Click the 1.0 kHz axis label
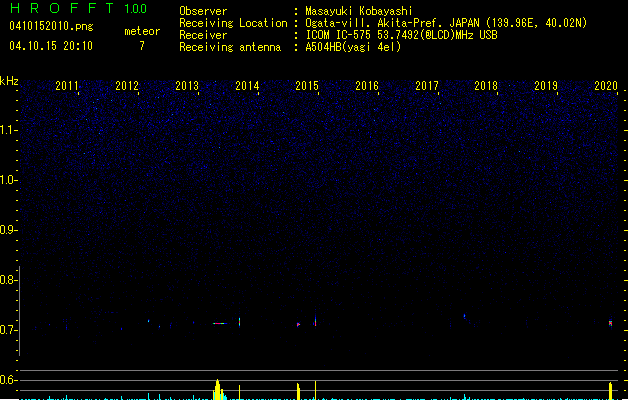629x400 pixels. [9, 180]
